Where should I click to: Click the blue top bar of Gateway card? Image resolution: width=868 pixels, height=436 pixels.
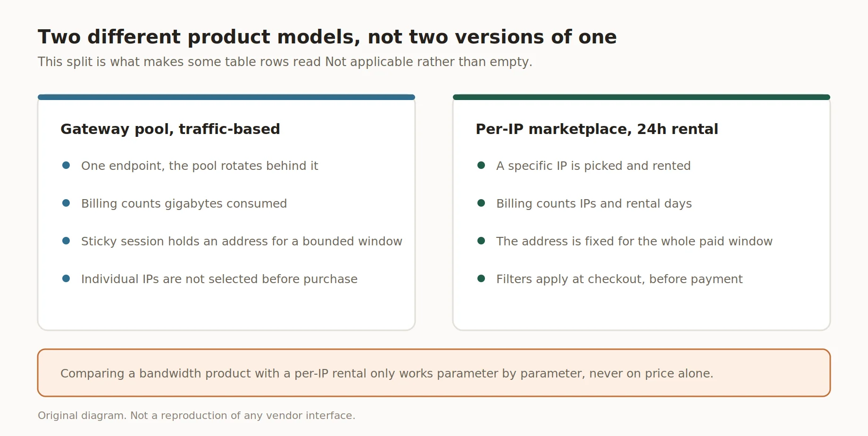[x=226, y=97]
